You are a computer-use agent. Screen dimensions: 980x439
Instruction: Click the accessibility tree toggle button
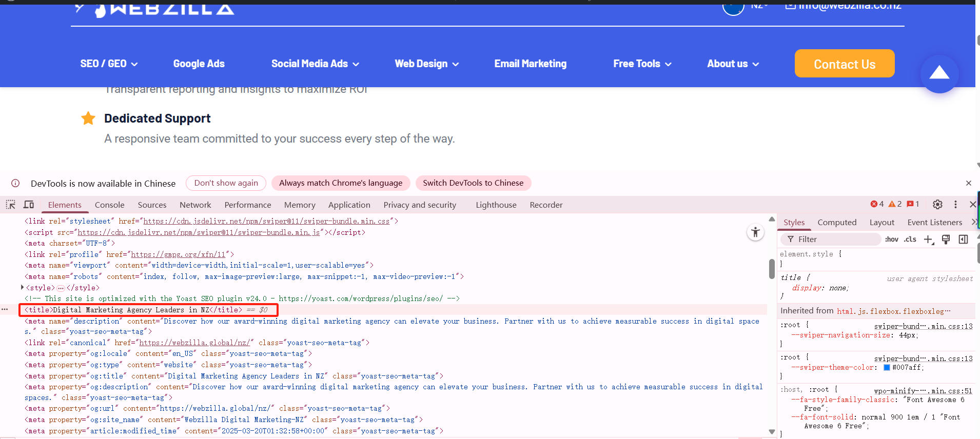pyautogui.click(x=755, y=232)
